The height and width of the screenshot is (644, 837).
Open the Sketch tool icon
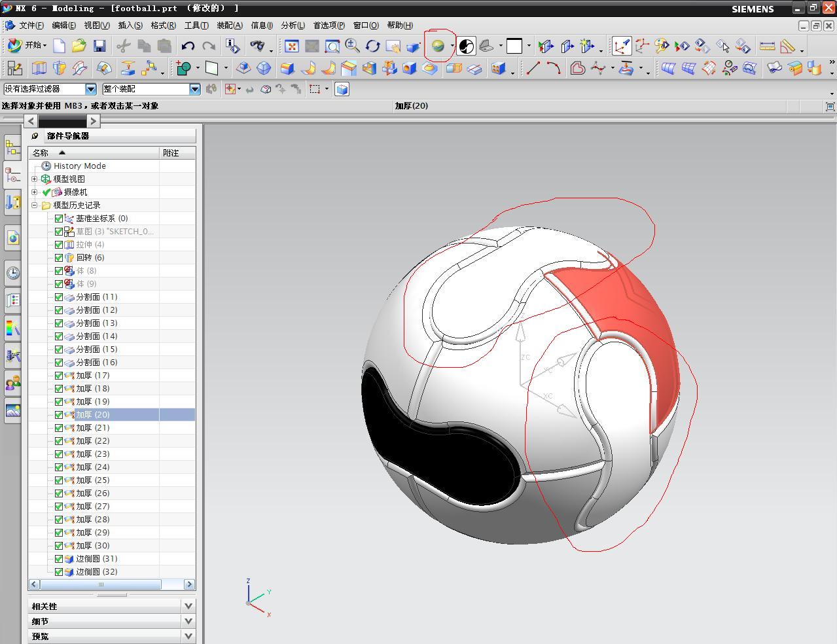14,68
